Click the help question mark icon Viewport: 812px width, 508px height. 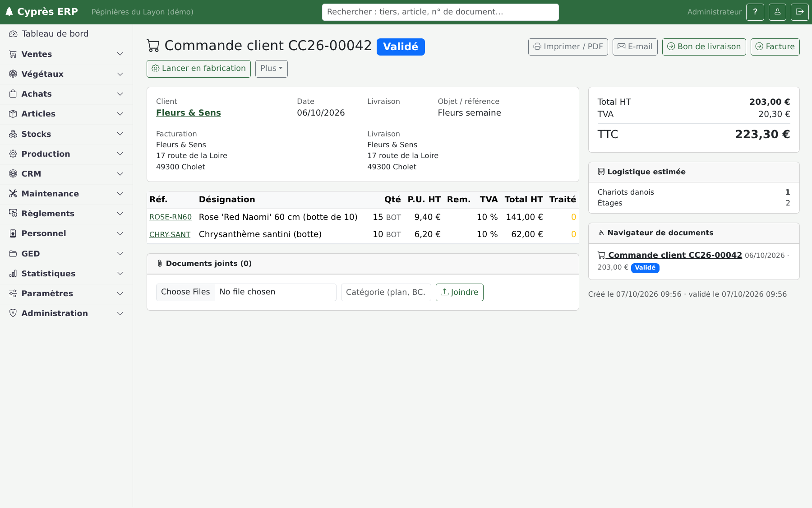pyautogui.click(x=755, y=12)
